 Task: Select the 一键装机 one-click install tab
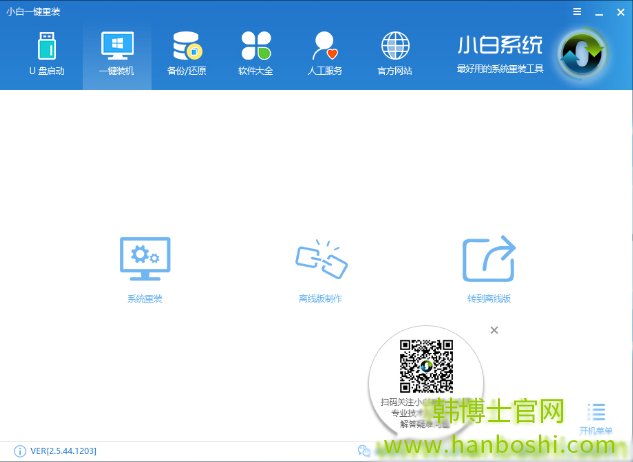coord(116,53)
